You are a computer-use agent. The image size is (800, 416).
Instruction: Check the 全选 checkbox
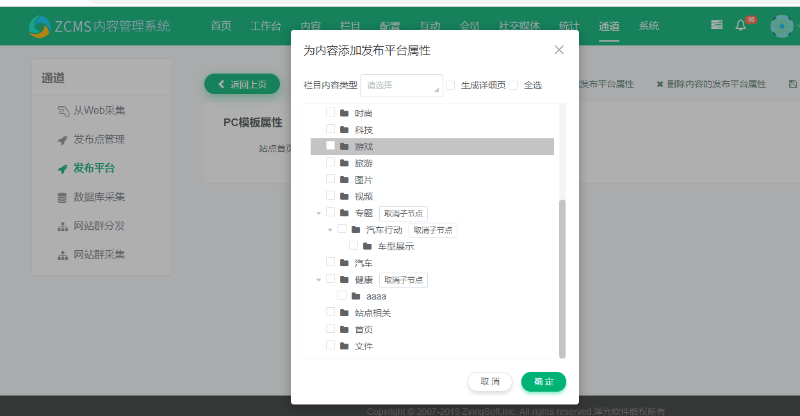point(513,85)
